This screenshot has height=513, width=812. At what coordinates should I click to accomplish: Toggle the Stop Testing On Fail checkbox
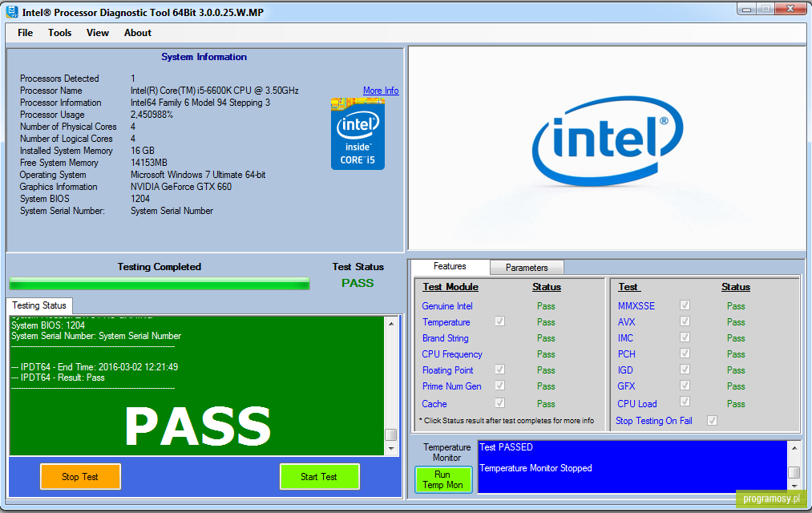pos(712,420)
